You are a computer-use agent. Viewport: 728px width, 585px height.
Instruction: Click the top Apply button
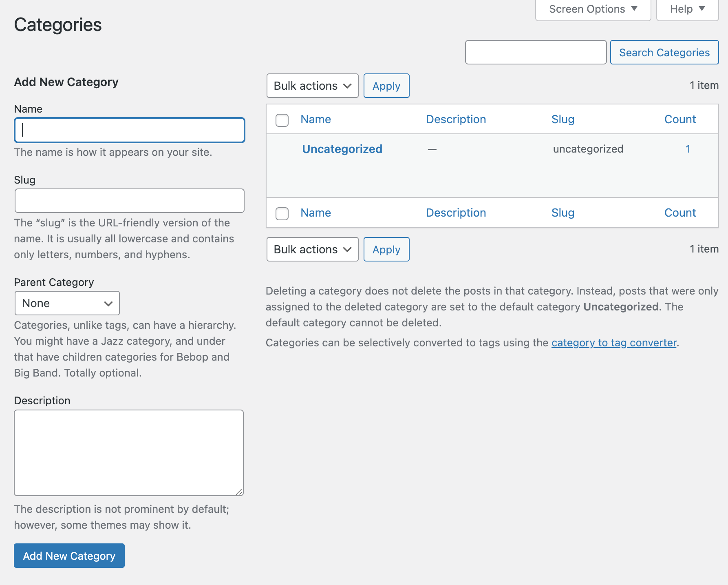tap(386, 86)
